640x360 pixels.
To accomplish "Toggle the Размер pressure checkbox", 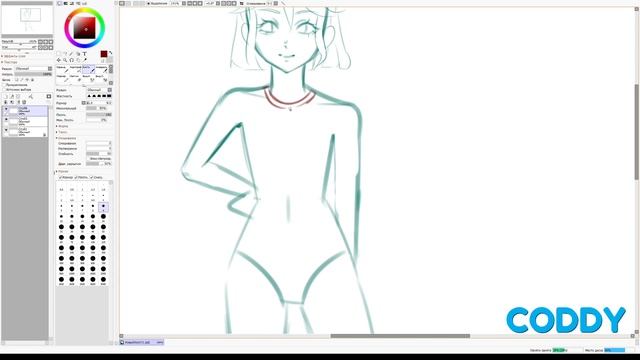I will [x=60, y=178].
